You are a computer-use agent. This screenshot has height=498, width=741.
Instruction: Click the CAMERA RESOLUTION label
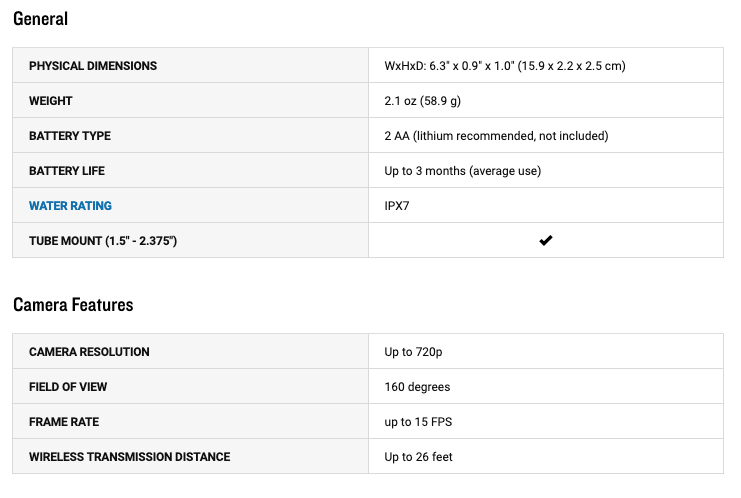click(x=89, y=352)
